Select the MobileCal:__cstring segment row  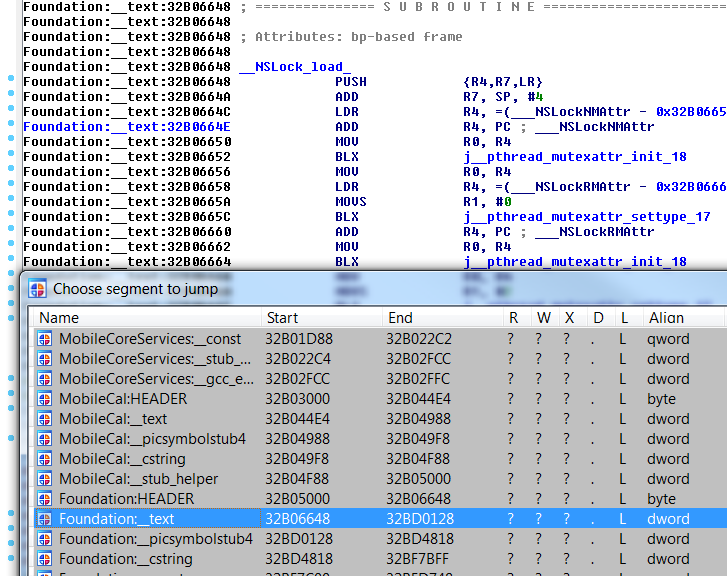point(380,459)
